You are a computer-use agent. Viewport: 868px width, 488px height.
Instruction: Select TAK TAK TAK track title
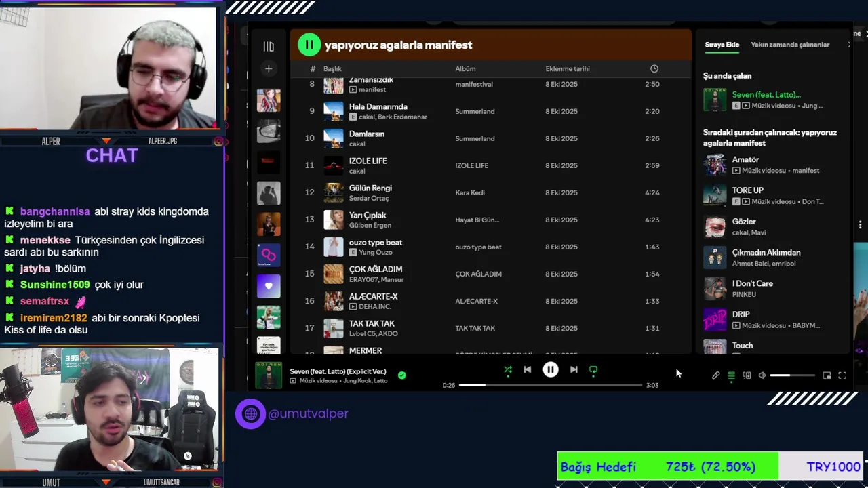pos(372,323)
